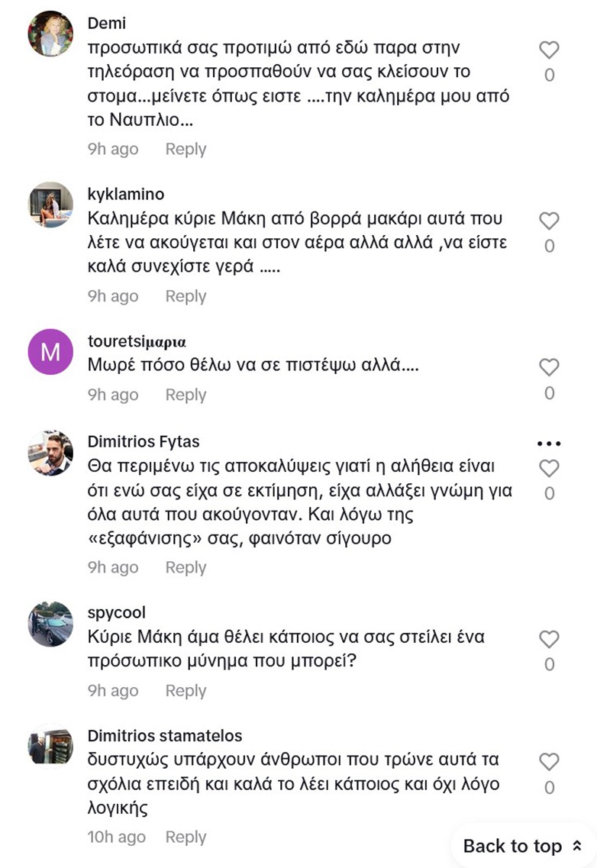Like Demi's comment with the heart
The width and height of the screenshot is (597, 868).
coord(549,50)
